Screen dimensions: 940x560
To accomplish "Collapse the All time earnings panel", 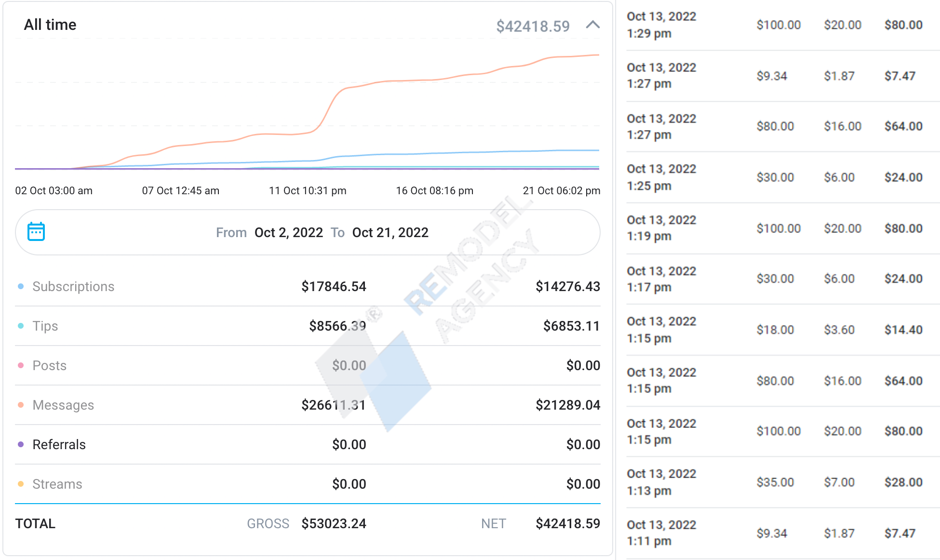I will pyautogui.click(x=592, y=25).
